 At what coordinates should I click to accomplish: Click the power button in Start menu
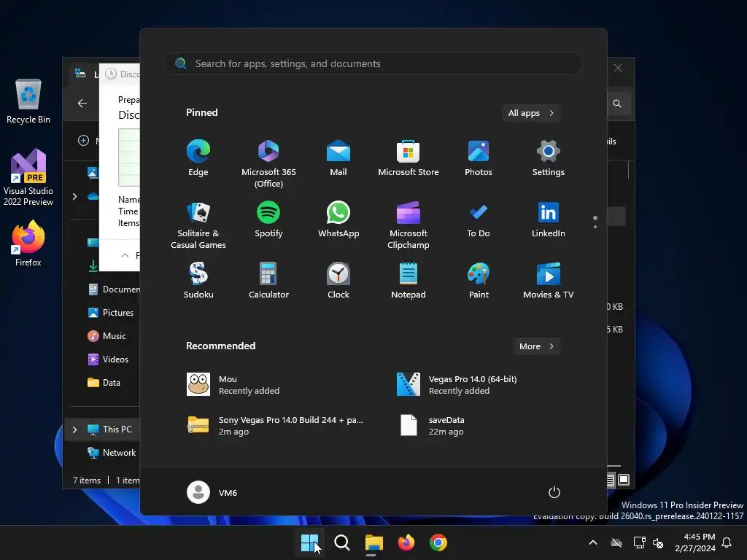pos(554,492)
